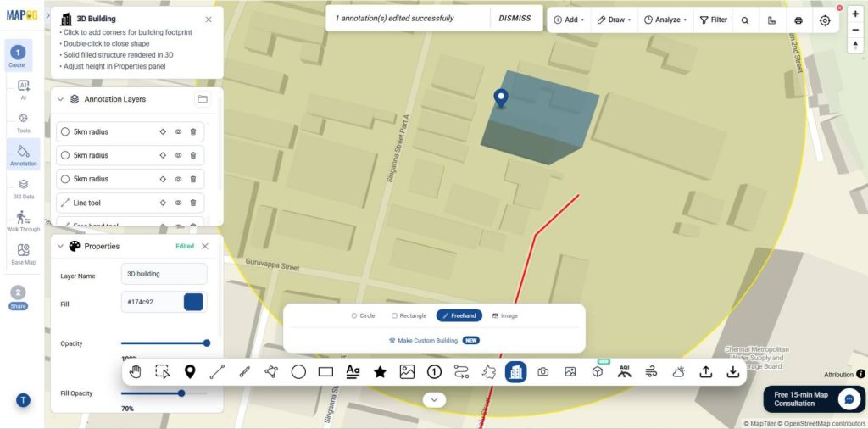Image resolution: width=868 pixels, height=429 pixels.
Task: Delete the Line tool layer
Action: (x=193, y=203)
